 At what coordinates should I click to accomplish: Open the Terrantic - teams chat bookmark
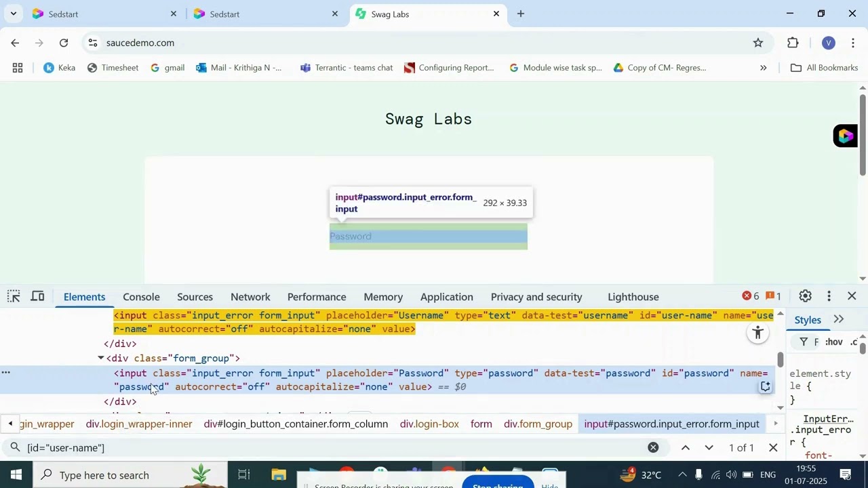click(347, 68)
